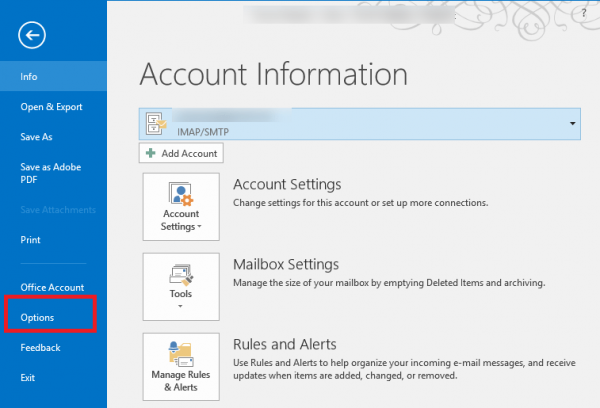Click the Account Settings heading text
Image resolution: width=600 pixels, height=408 pixels.
[287, 184]
